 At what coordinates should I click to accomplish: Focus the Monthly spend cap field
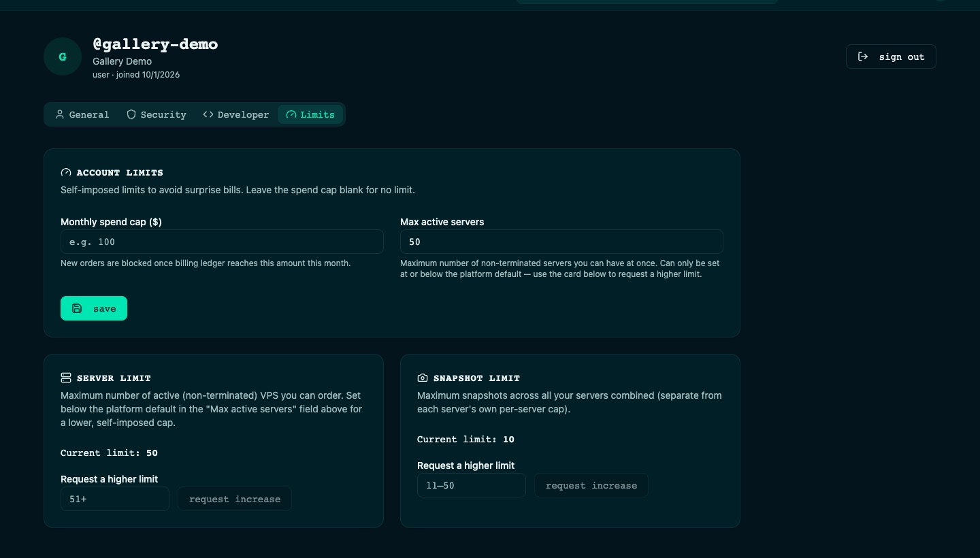pyautogui.click(x=222, y=242)
